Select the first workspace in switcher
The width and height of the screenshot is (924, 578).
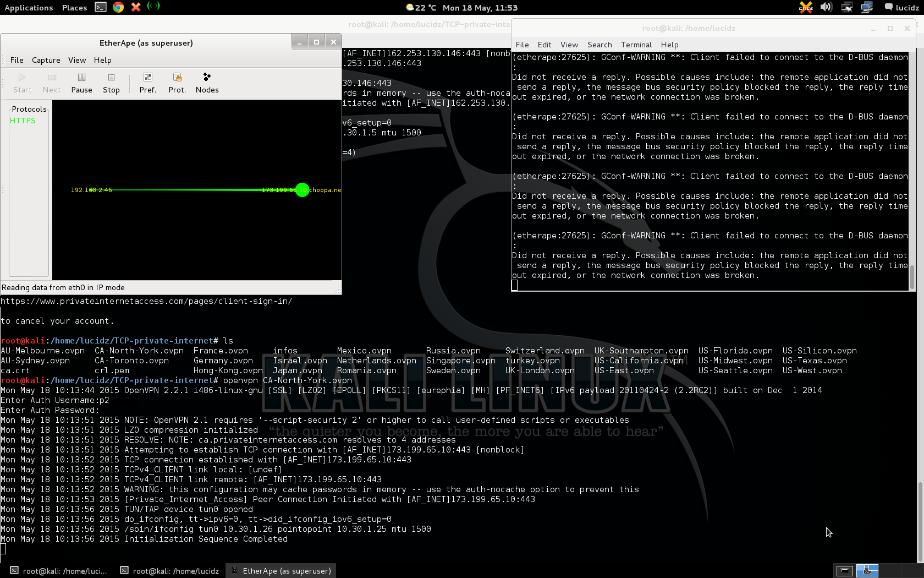coord(844,571)
